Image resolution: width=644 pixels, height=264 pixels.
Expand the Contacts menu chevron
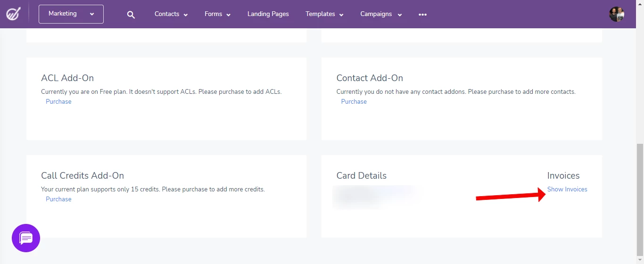pos(186,15)
